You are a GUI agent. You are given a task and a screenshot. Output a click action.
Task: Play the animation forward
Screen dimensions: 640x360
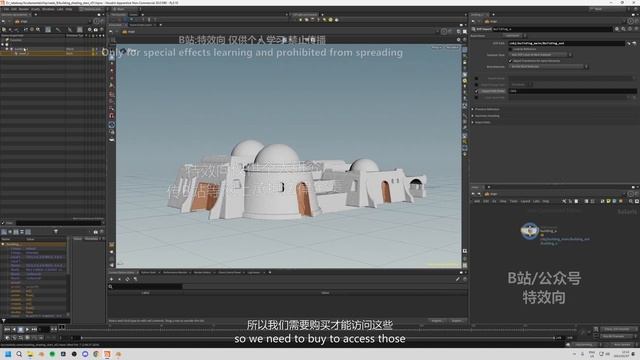click(x=27, y=329)
